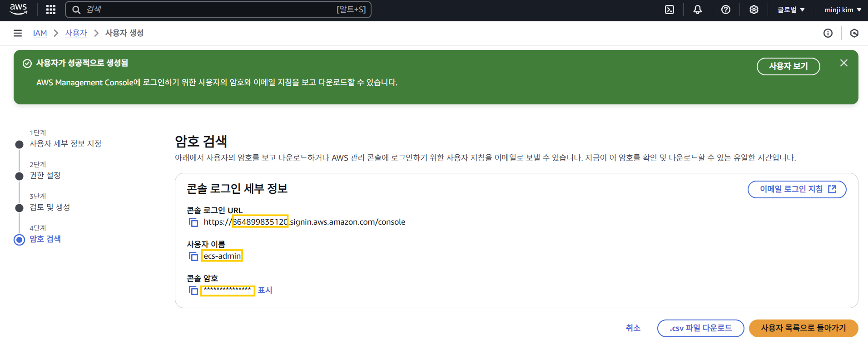Click the [알트+S] shortcut hint in the search box
Viewport: 868px width, 344px height.
351,10
